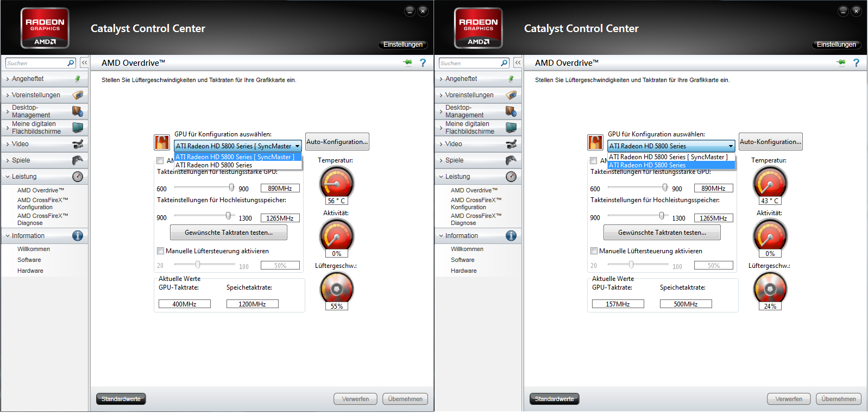
Task: Click the fan speed dial showing 24%
Action: coord(770,288)
